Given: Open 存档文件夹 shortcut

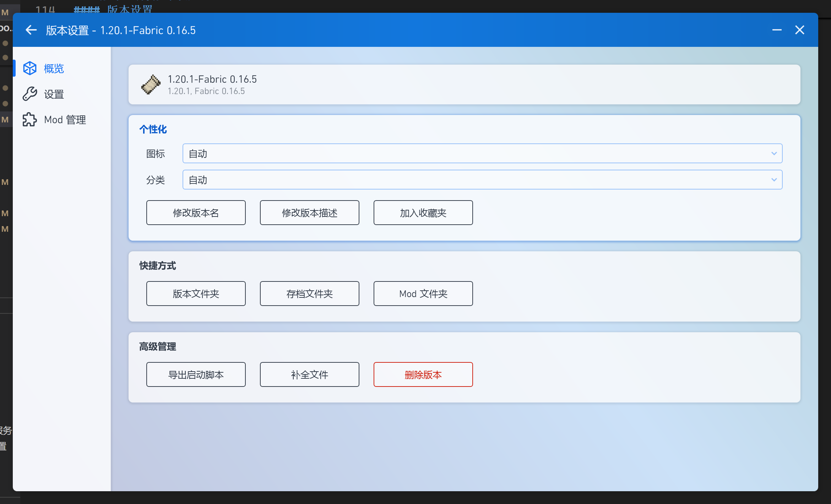Looking at the screenshot, I should click(309, 294).
